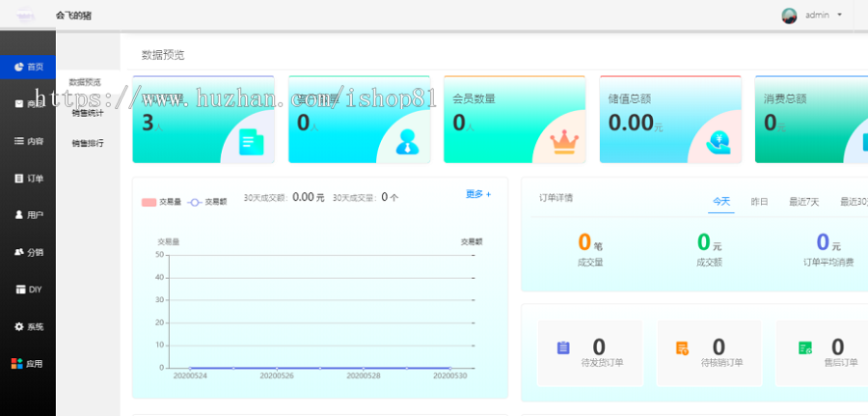Toggle the 交易量 legend series
This screenshot has height=416, width=868.
[x=162, y=202]
